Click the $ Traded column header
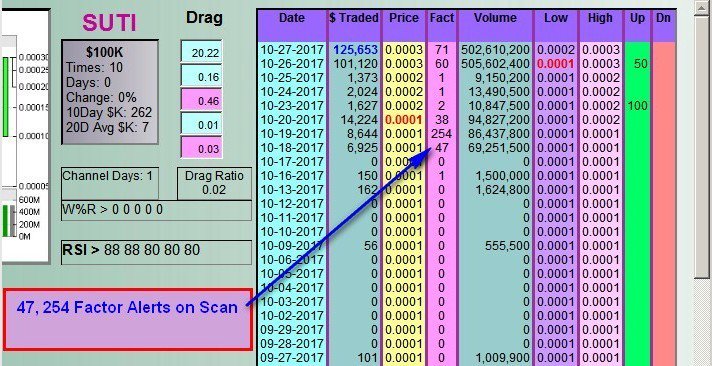Image resolution: width=712 pixels, height=366 pixels. click(354, 26)
